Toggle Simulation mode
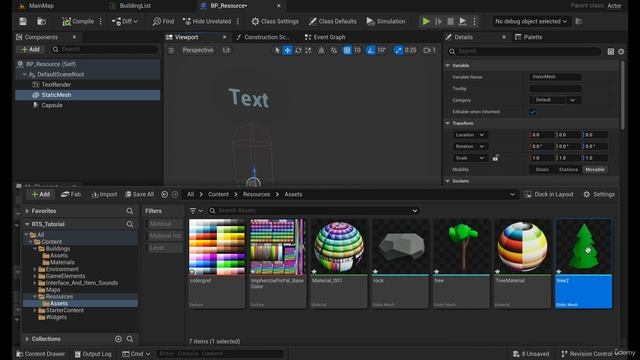 386,21
